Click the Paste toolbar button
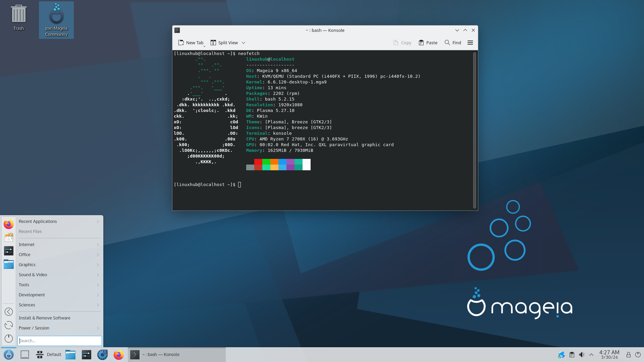The height and width of the screenshot is (362, 644). 428,43
